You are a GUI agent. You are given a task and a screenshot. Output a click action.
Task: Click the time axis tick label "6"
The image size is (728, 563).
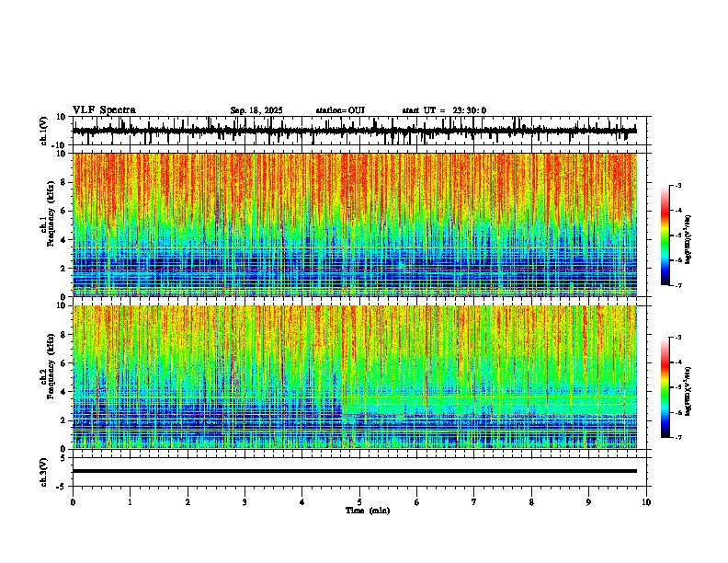click(417, 502)
